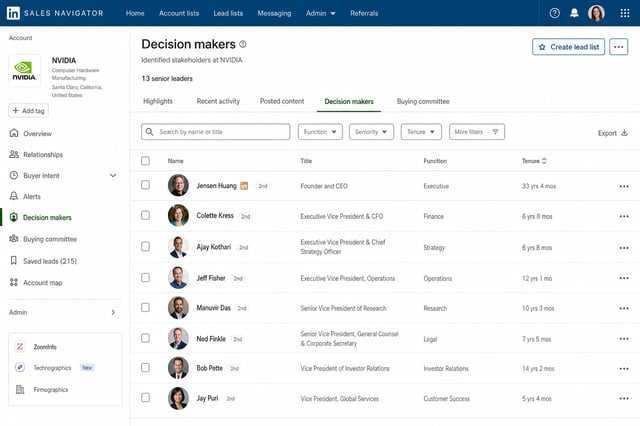
Task: Open the Overview sidebar link
Action: tap(37, 133)
